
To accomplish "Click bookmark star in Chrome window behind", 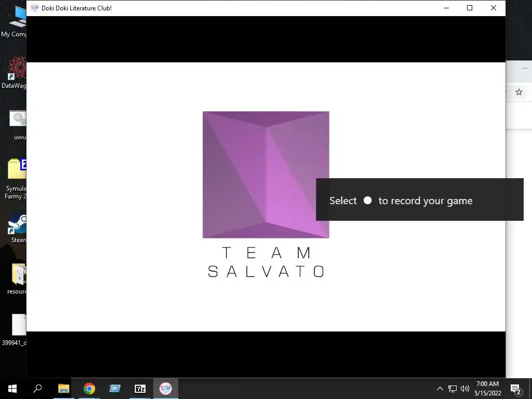I will point(519,92).
